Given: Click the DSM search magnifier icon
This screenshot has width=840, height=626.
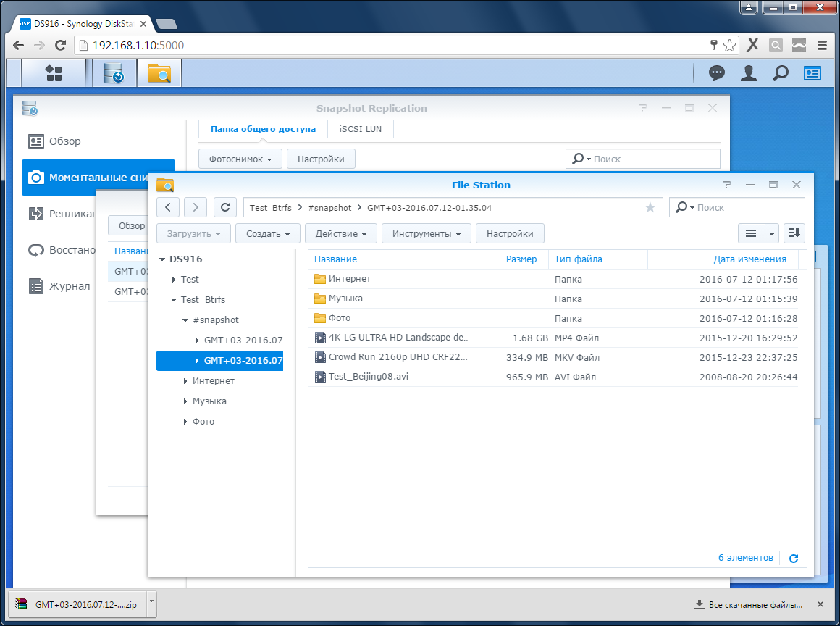Looking at the screenshot, I should 780,73.
